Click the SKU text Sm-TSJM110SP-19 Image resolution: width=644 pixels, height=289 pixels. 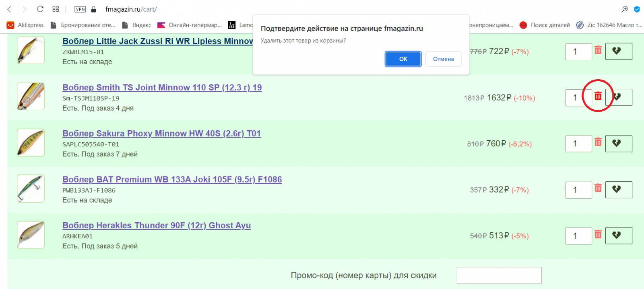[91, 98]
